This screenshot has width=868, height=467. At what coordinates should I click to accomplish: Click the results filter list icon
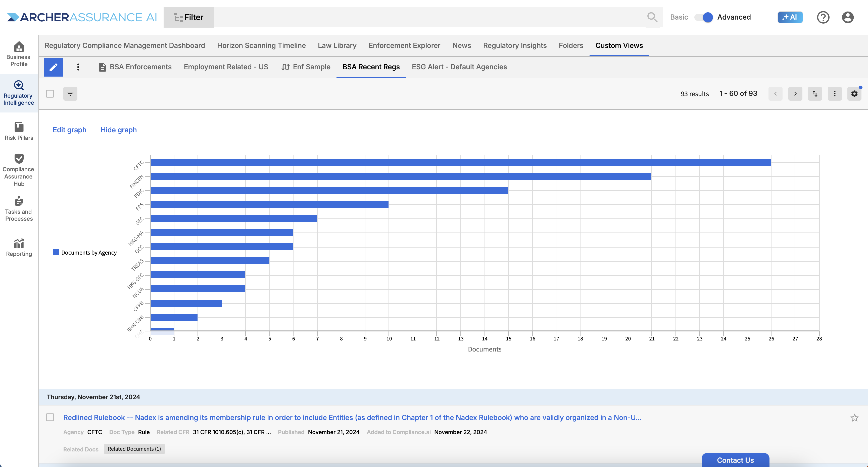pyautogui.click(x=70, y=94)
